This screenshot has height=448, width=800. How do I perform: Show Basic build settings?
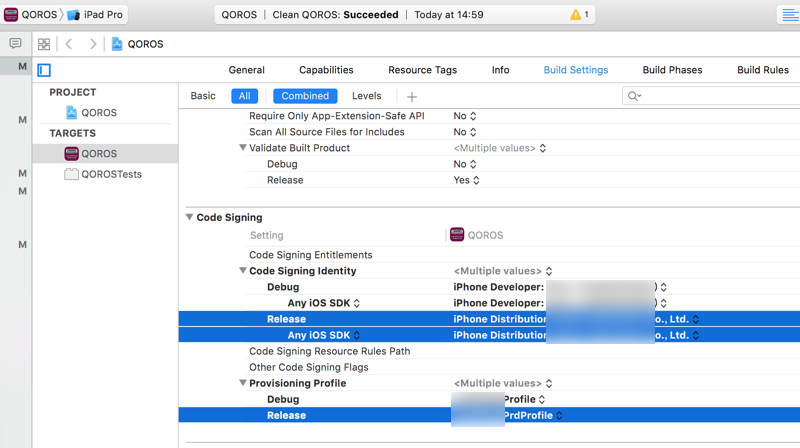203,96
